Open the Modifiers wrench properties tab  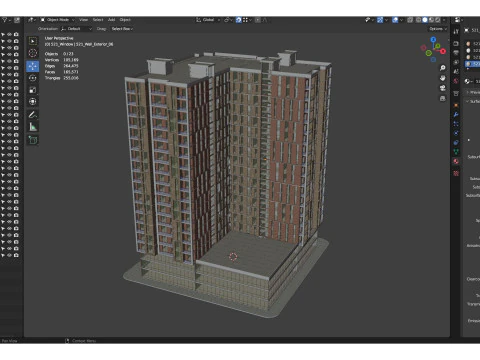456,114
